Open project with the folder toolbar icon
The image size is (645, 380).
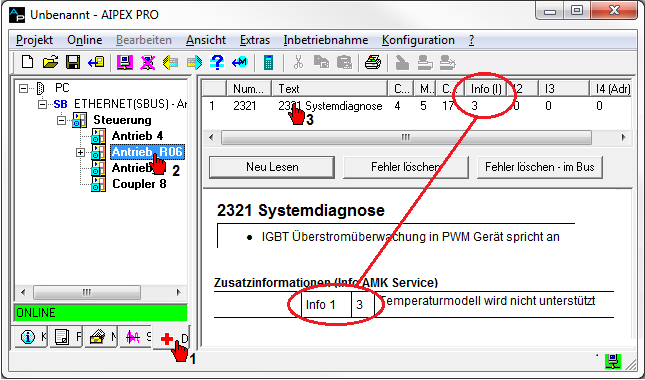[x=50, y=62]
